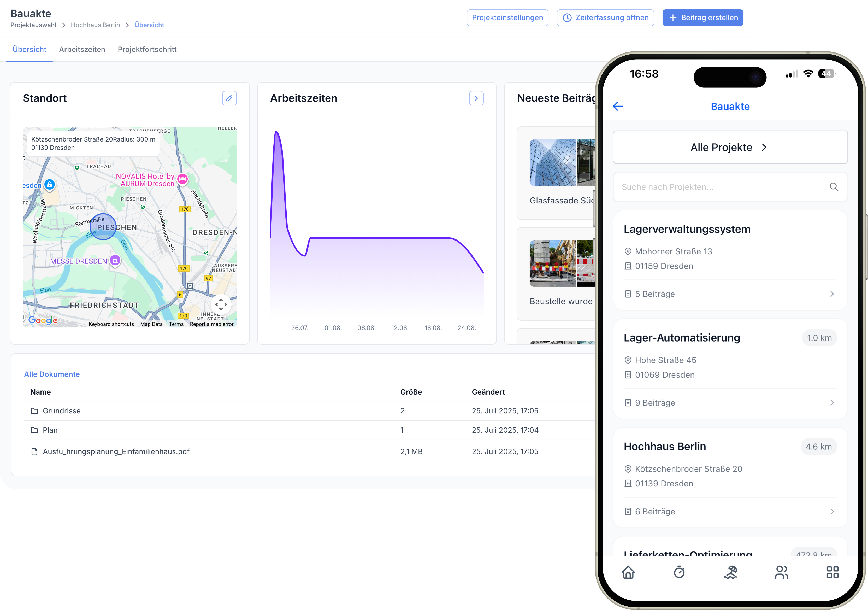
Task: Tap the home icon in bottom navigation
Action: tap(628, 572)
